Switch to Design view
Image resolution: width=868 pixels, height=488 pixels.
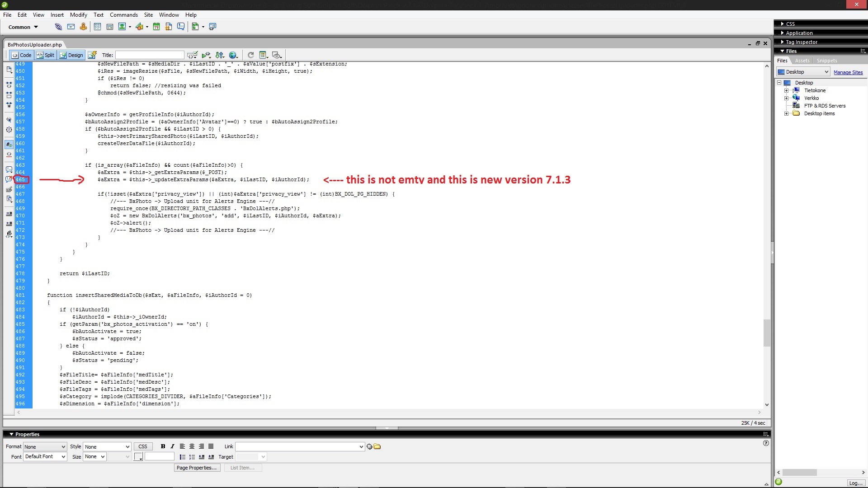pos(71,55)
